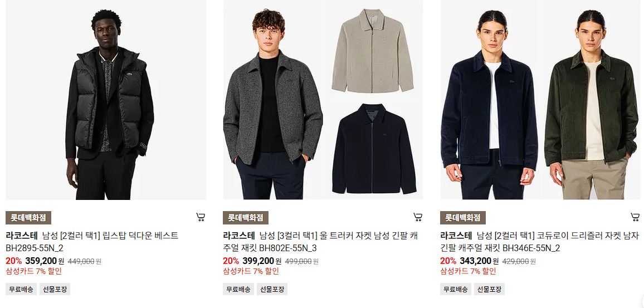Click 선물포장 tag under the vest

55,289
